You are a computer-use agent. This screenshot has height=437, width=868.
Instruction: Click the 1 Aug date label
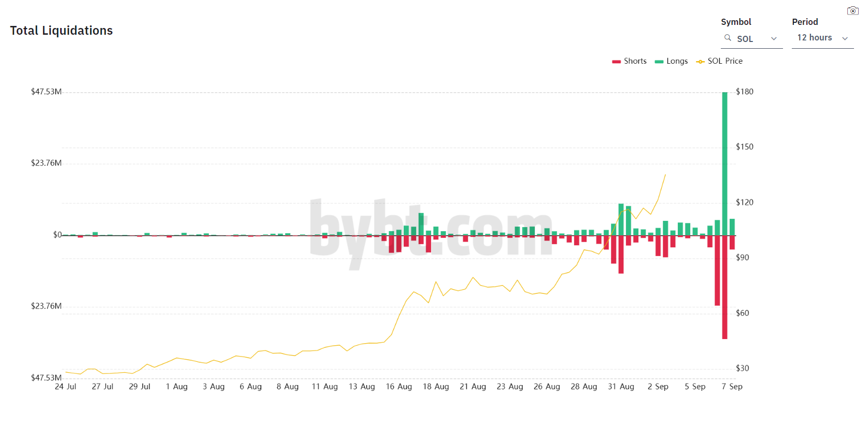pos(177,387)
